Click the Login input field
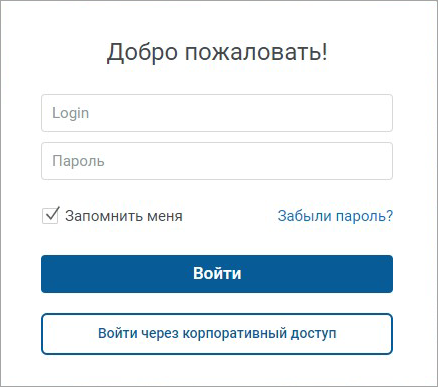The image size is (438, 387). [217, 113]
